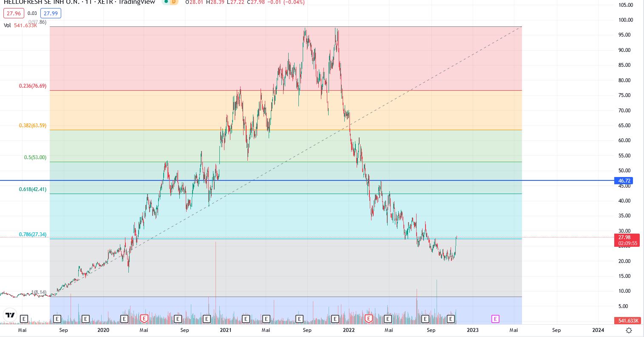Click the orange D data badge beside the title
The image size is (644, 337).
(173, 2)
